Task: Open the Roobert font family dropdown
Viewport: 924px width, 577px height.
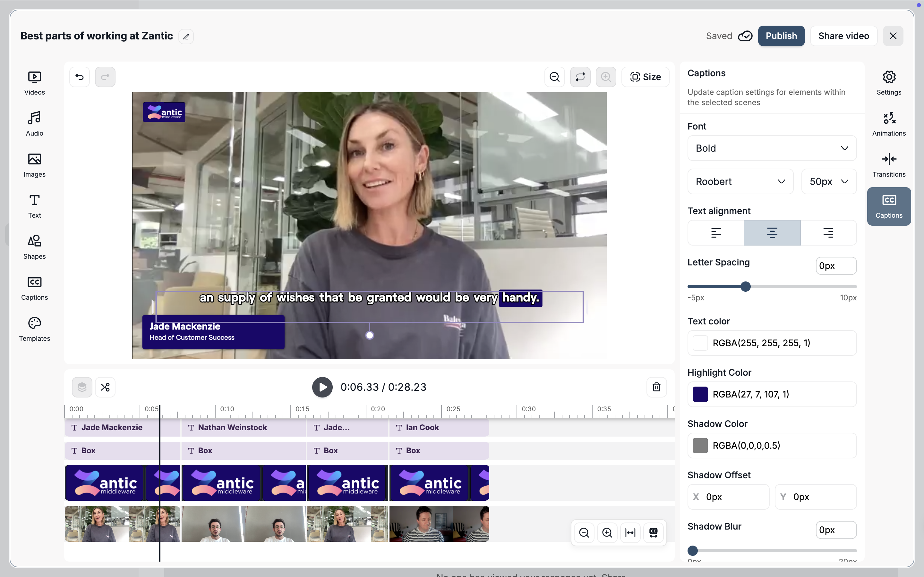Action: tap(740, 182)
